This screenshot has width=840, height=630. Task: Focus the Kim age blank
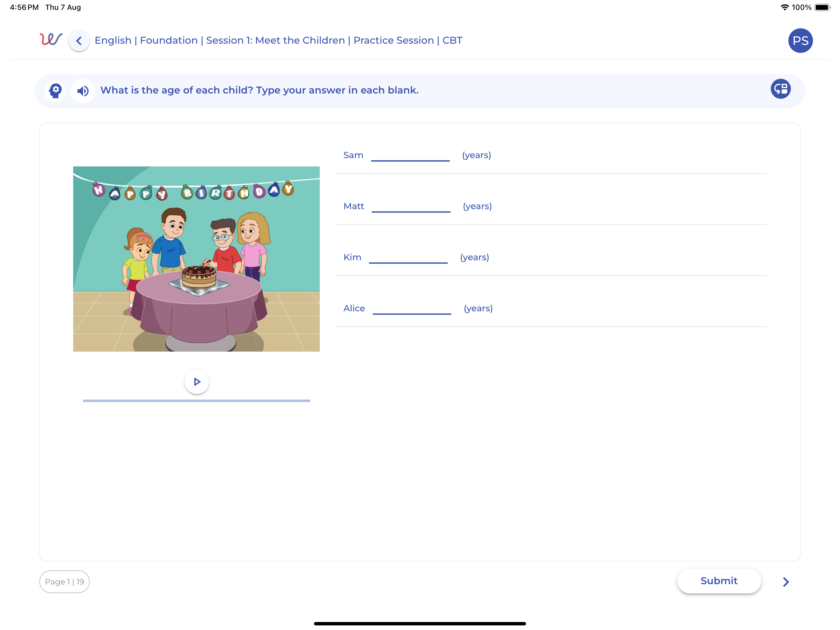(408, 257)
